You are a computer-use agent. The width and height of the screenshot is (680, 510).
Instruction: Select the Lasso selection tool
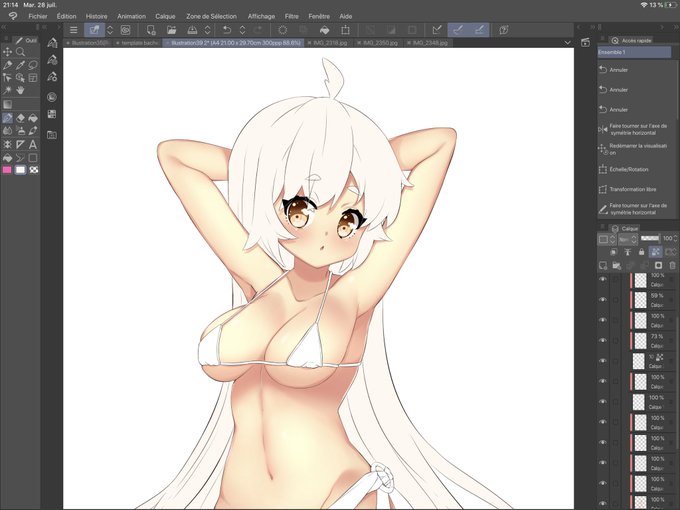pos(33,65)
